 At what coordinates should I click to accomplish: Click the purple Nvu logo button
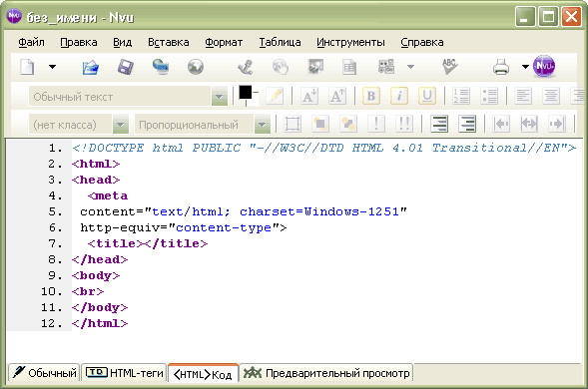pos(544,67)
